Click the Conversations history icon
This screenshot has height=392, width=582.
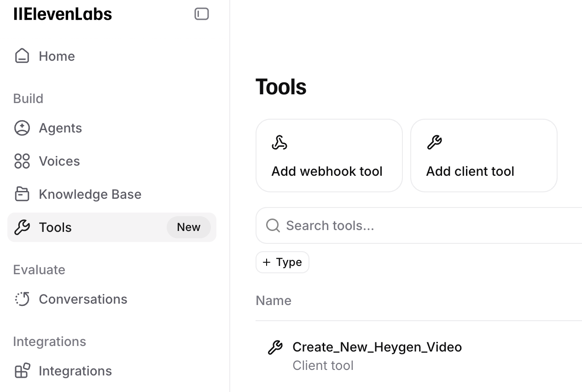(x=22, y=299)
